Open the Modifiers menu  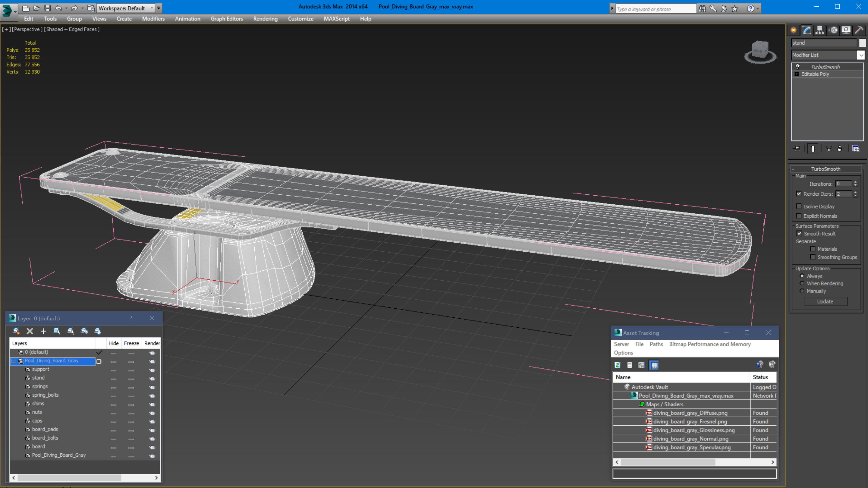tap(153, 19)
